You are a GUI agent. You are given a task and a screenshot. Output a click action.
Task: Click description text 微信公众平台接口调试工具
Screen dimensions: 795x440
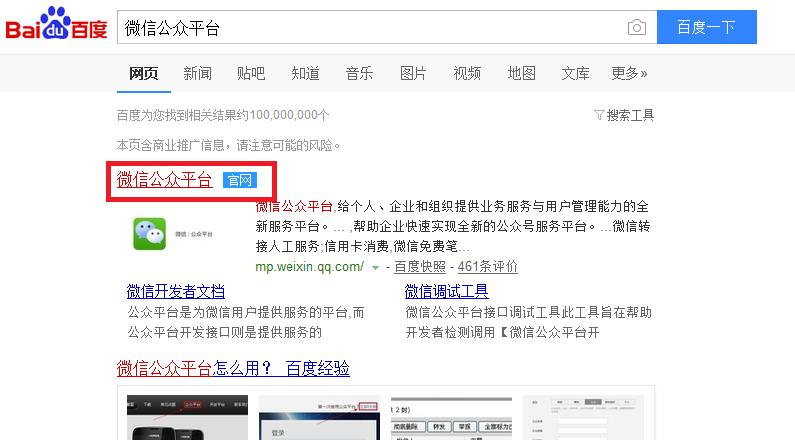[528, 322]
